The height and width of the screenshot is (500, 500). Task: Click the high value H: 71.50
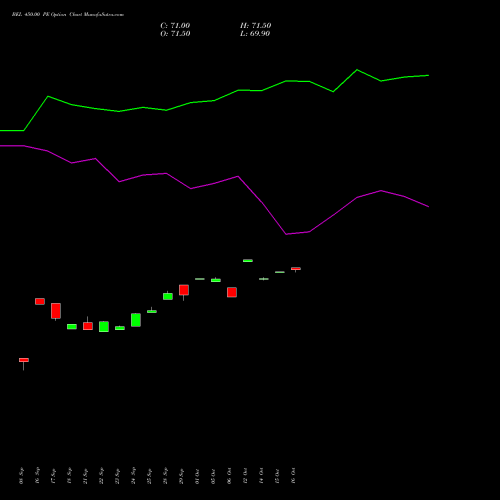[255, 26]
